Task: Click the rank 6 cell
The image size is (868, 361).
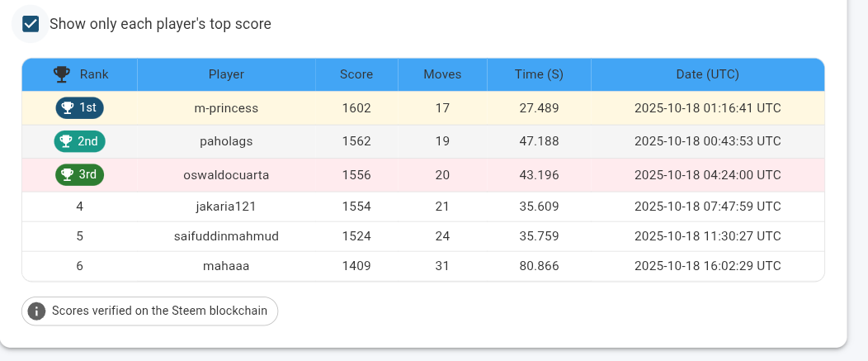Action: click(80, 266)
